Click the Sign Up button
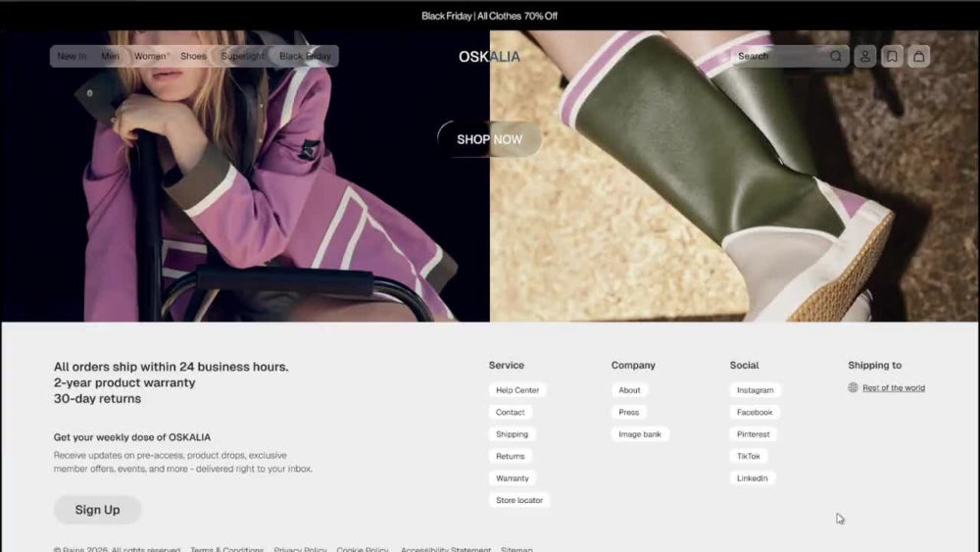 point(97,510)
